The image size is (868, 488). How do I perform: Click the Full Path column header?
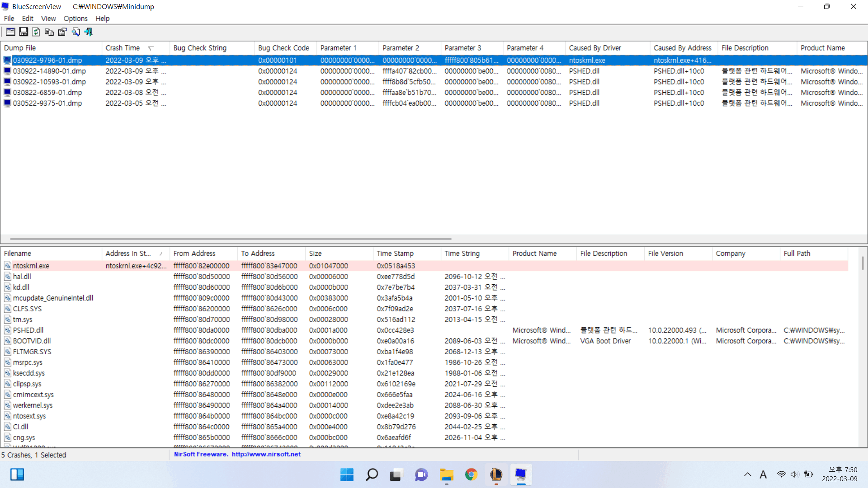click(x=814, y=253)
